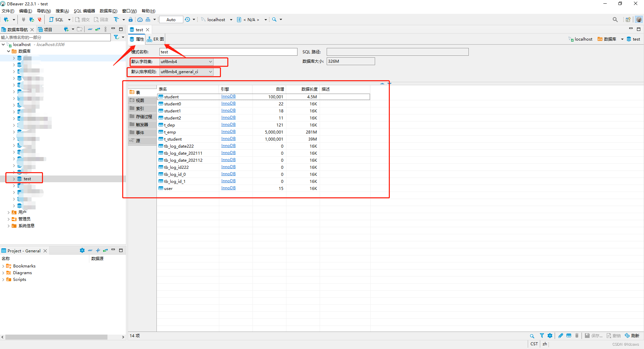Viewport: 644px width, 349px height.
Task: Click the edit pencil icon in bottom bar
Action: point(560,336)
